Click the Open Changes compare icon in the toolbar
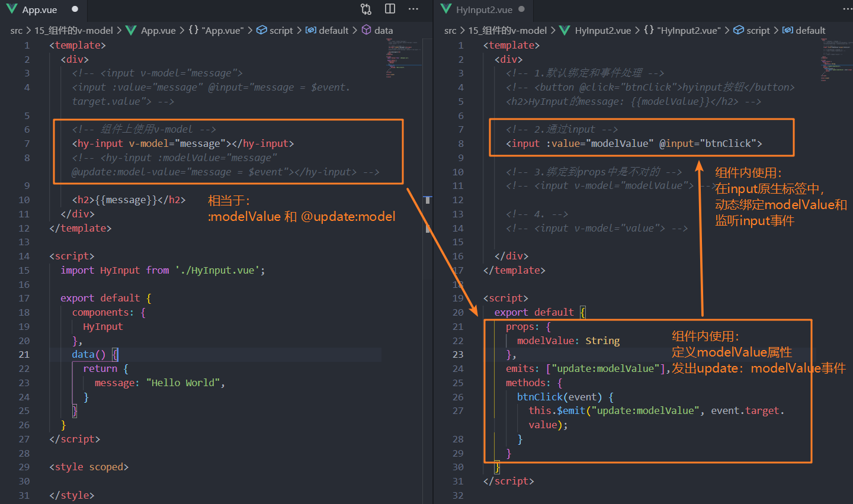This screenshot has height=504, width=853. click(x=365, y=9)
